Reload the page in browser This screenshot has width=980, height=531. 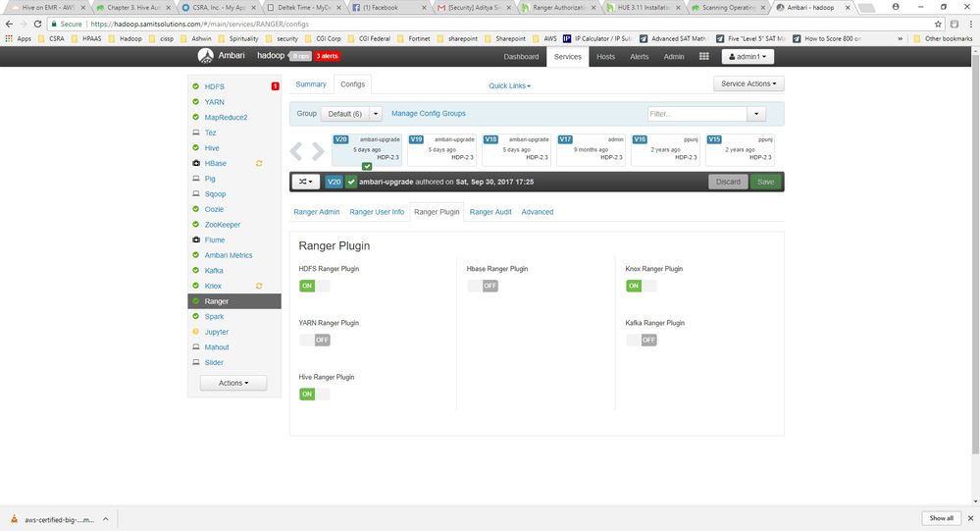(x=37, y=24)
